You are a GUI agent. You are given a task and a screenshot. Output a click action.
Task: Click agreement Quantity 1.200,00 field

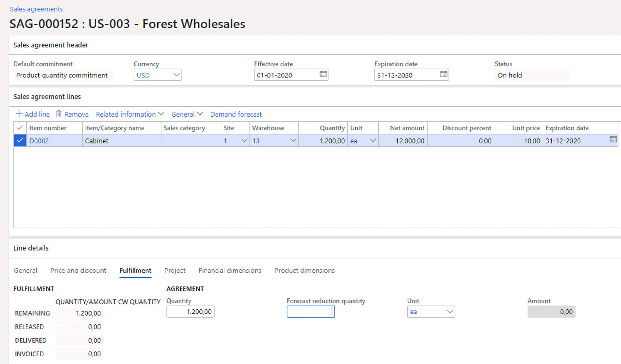190,312
